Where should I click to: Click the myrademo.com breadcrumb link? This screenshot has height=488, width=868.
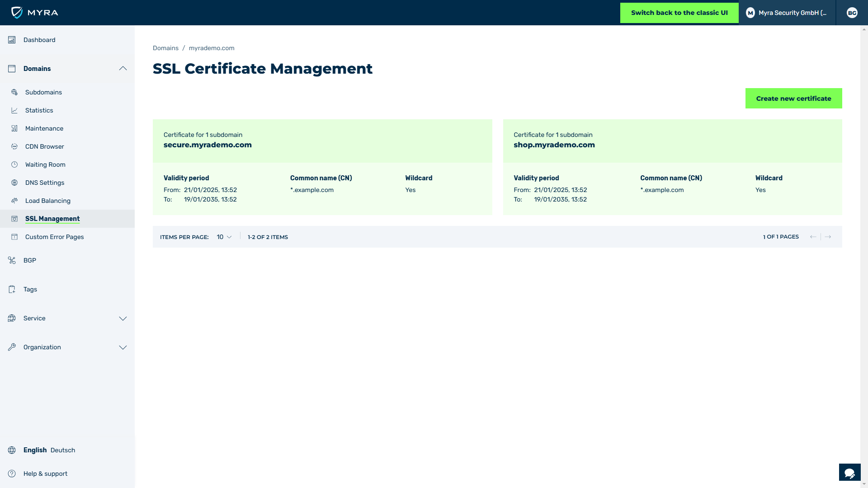tap(212, 47)
